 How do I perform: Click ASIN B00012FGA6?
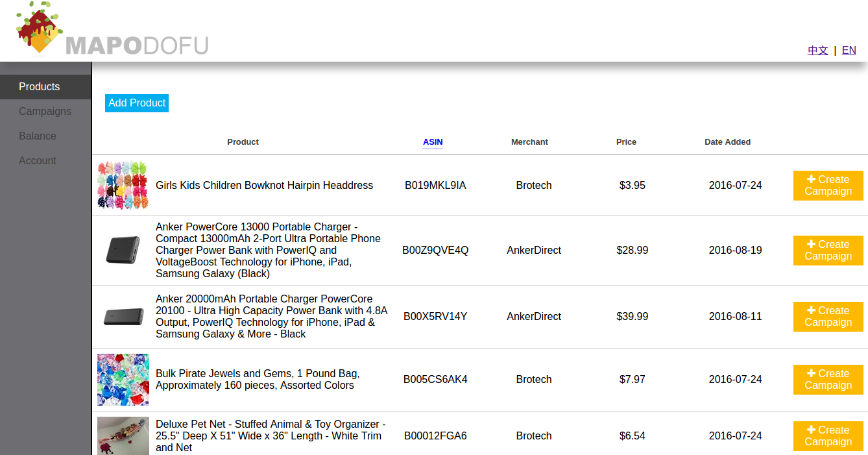pos(435,436)
